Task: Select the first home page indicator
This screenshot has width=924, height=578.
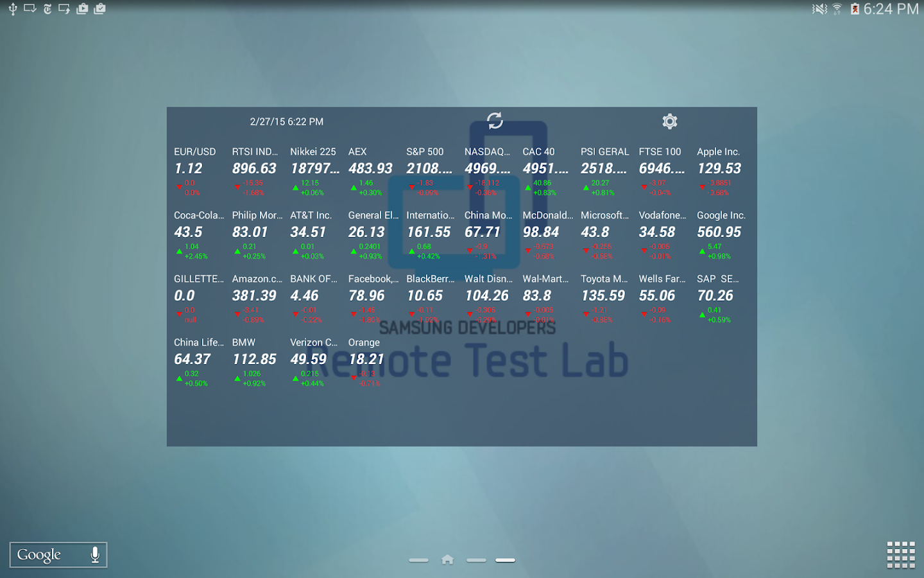Action: click(x=418, y=560)
